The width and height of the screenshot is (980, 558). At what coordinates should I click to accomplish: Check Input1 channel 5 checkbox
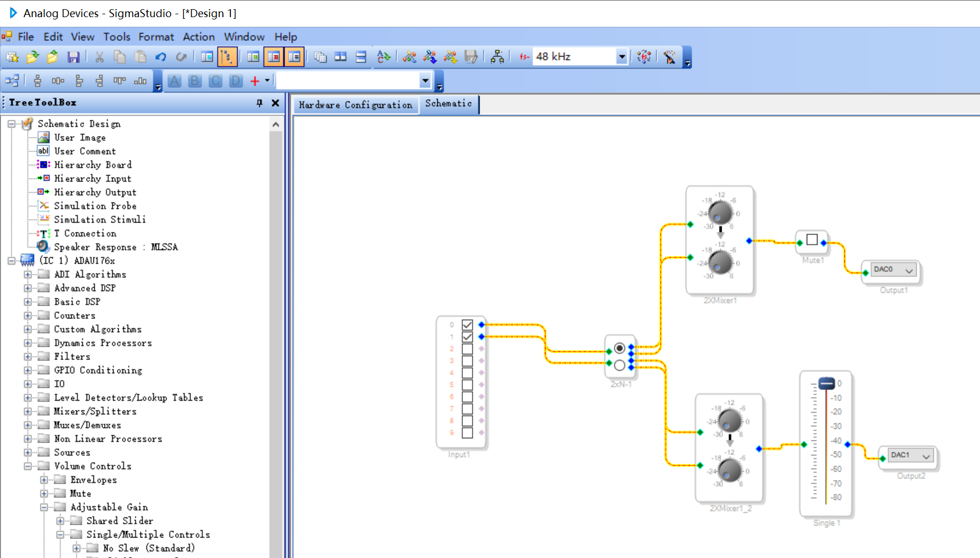click(x=467, y=385)
